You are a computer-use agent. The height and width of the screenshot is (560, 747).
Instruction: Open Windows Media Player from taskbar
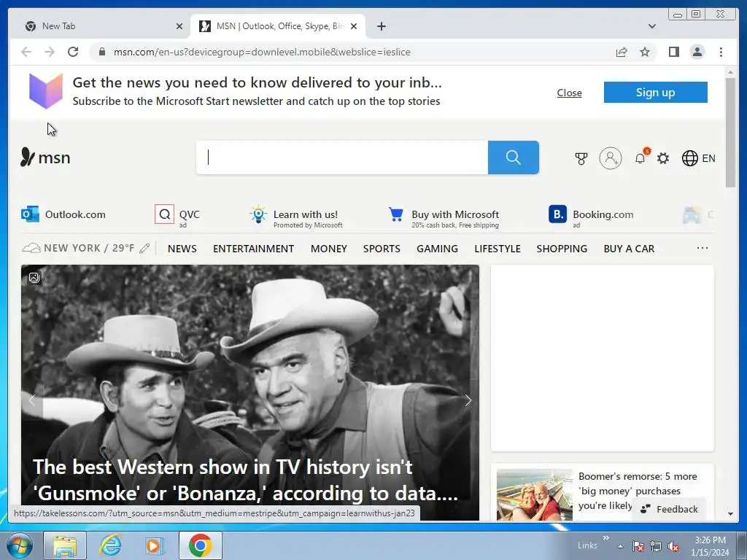154,545
